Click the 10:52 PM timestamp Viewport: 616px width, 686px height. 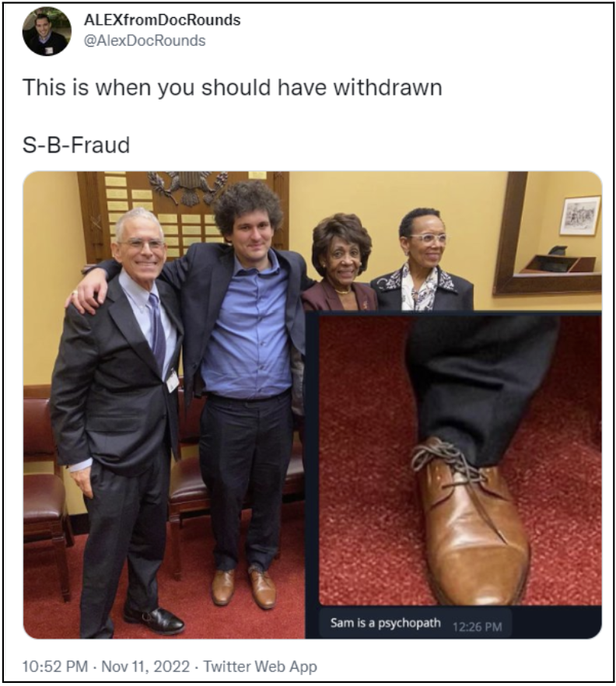[x=54, y=667]
